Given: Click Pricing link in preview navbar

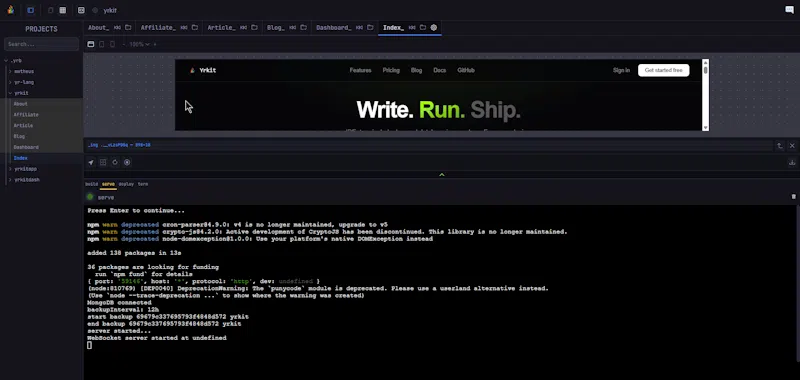Looking at the screenshot, I should pyautogui.click(x=391, y=70).
